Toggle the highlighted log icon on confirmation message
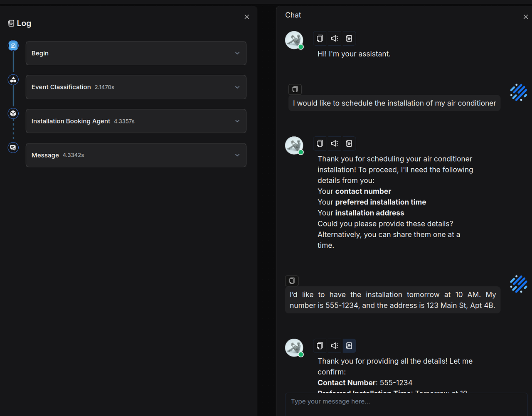This screenshot has height=416, width=532. coord(349,346)
